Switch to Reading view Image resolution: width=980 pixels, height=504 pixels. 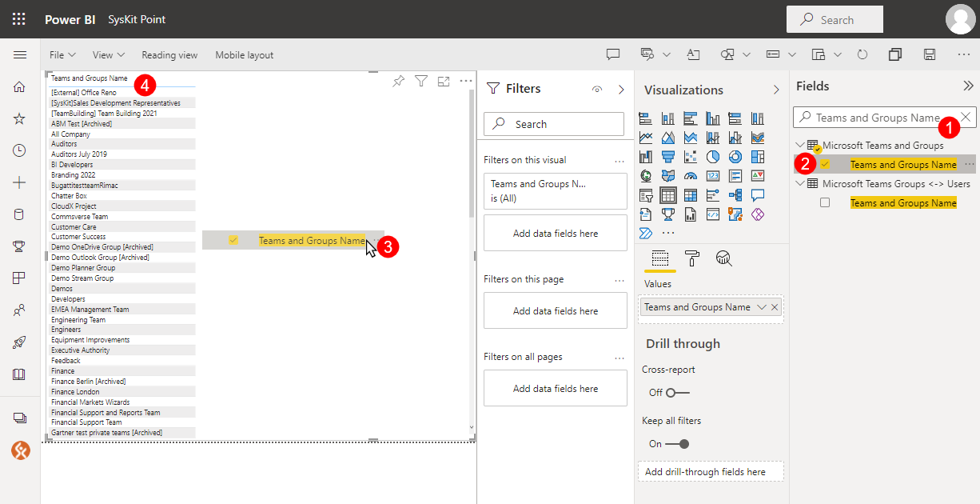pyautogui.click(x=169, y=55)
